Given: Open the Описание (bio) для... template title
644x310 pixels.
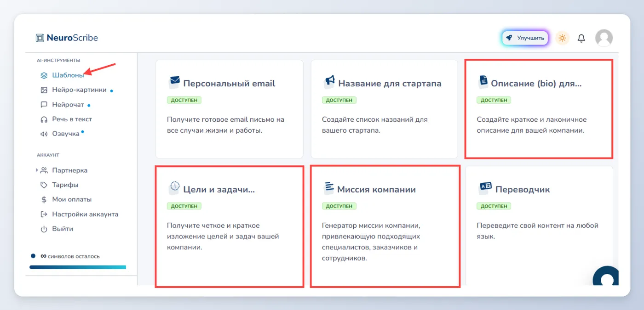Looking at the screenshot, I should (x=536, y=84).
